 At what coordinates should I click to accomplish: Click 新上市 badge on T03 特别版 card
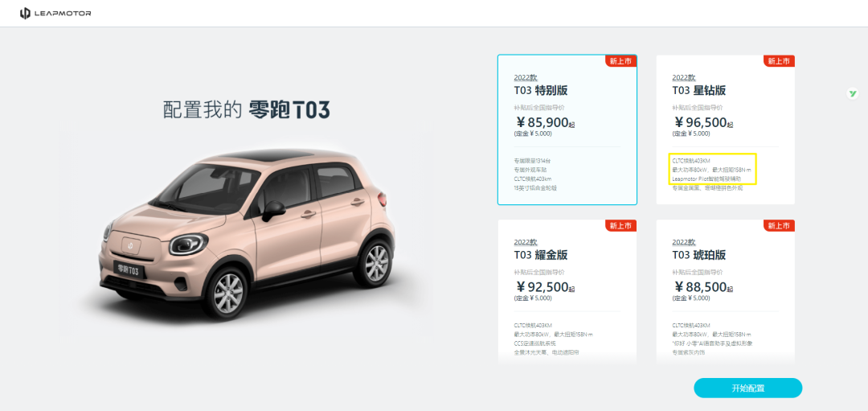(621, 61)
